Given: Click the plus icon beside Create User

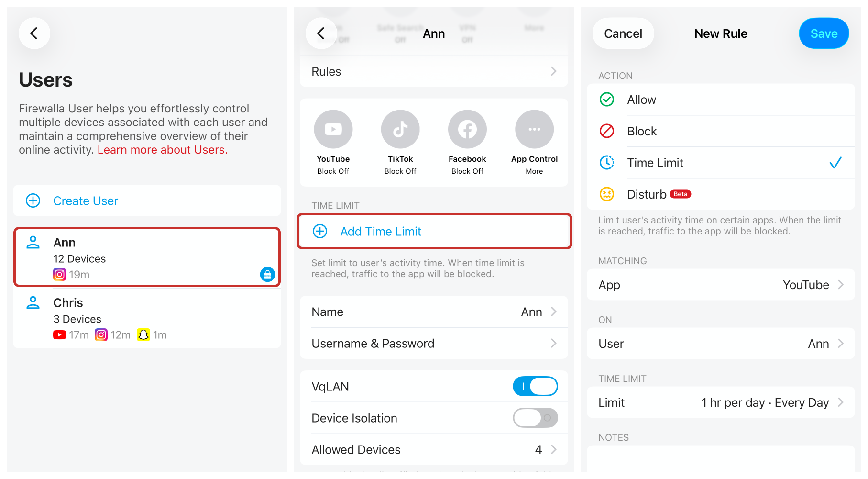Looking at the screenshot, I should point(33,201).
